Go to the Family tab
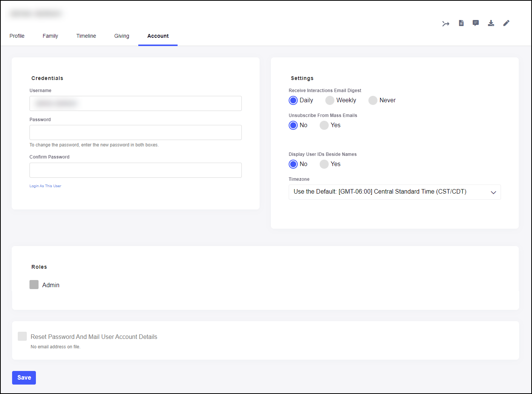The height and width of the screenshot is (394, 532). click(50, 36)
